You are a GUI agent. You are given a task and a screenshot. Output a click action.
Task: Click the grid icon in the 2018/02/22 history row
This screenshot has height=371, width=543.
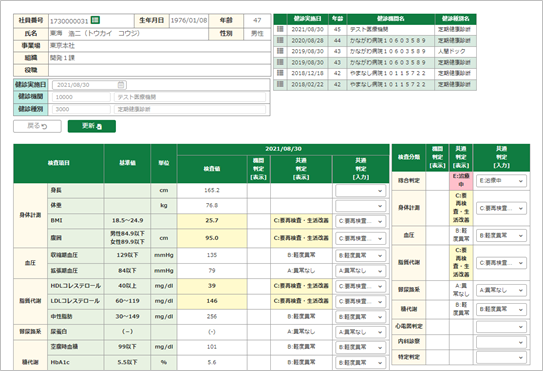pos(280,84)
